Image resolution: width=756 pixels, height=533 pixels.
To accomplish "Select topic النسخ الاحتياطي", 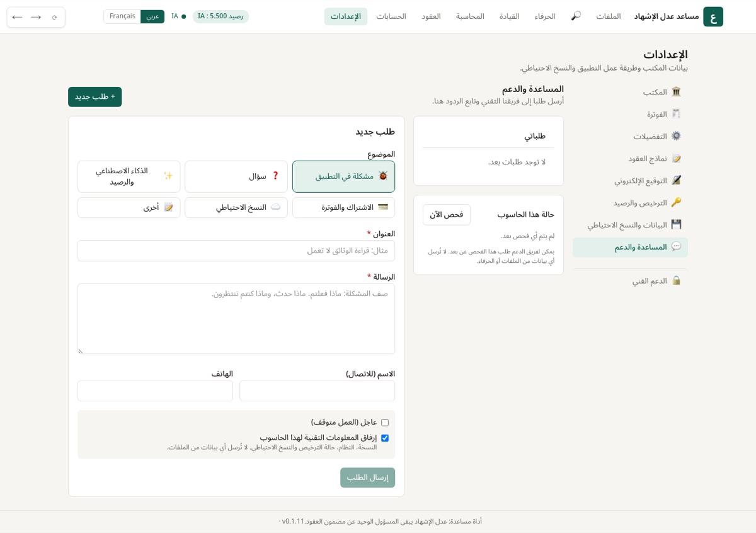I will point(236,207).
